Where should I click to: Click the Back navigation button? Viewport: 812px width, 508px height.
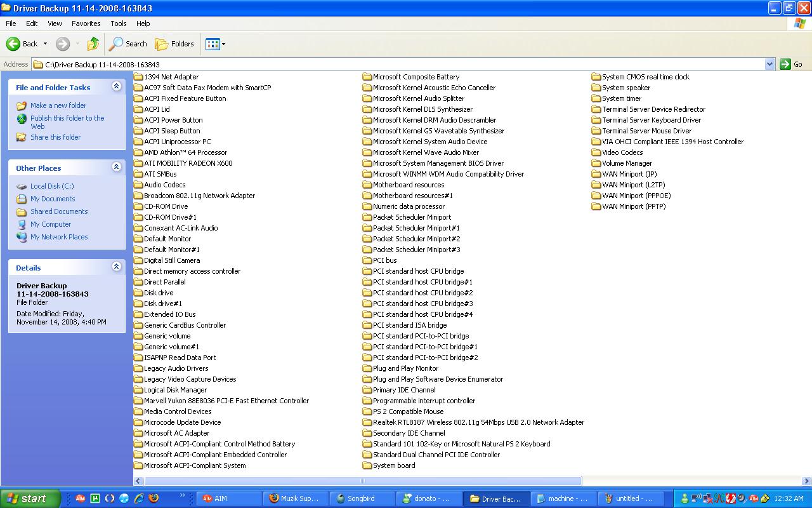pos(22,44)
